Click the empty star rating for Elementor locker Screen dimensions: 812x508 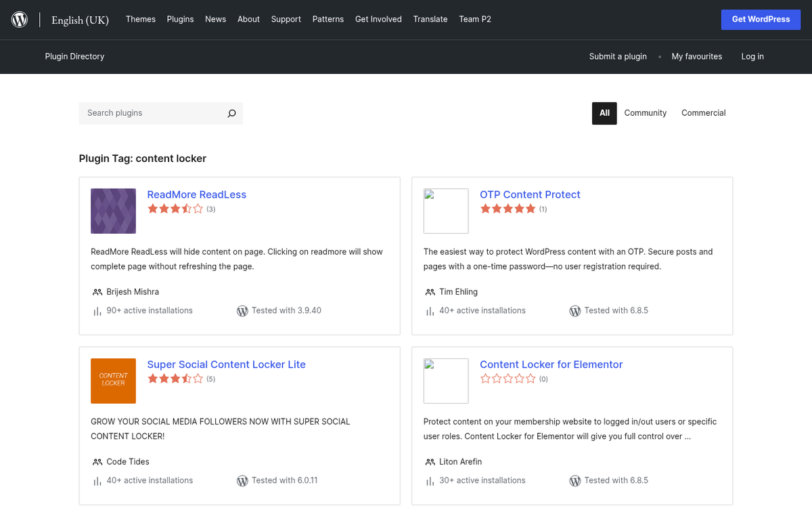[507, 379]
